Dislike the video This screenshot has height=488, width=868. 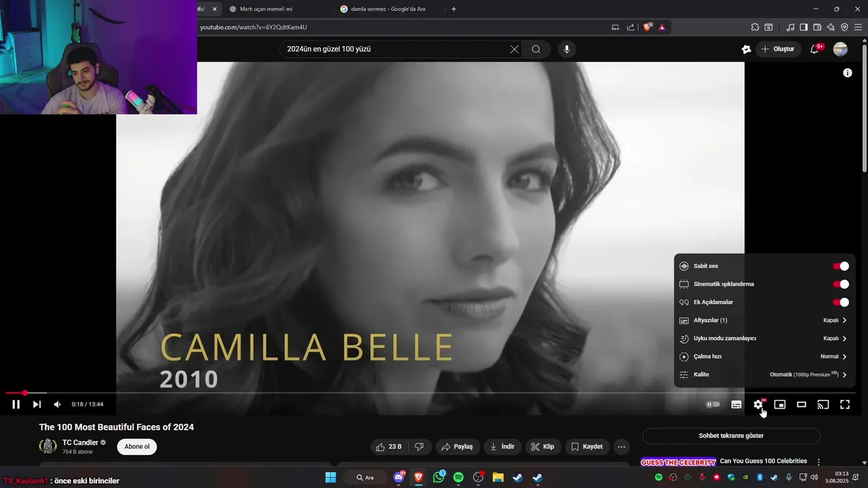pyautogui.click(x=419, y=447)
